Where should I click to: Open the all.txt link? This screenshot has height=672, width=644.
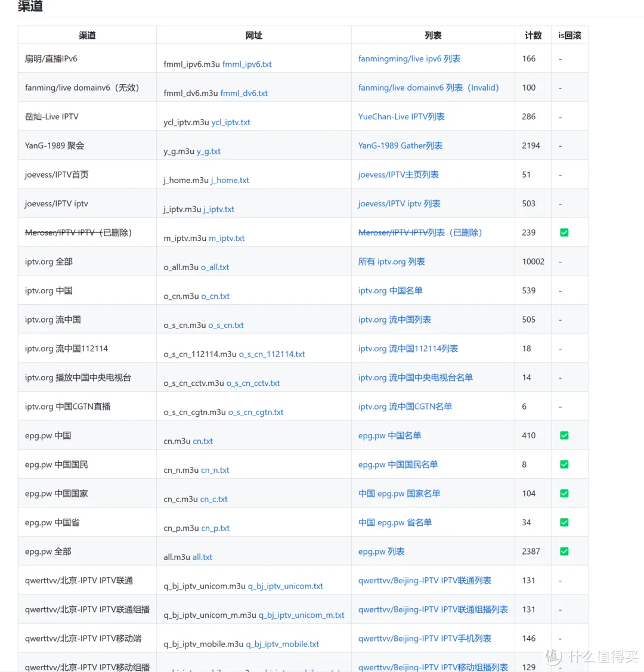pyautogui.click(x=202, y=557)
